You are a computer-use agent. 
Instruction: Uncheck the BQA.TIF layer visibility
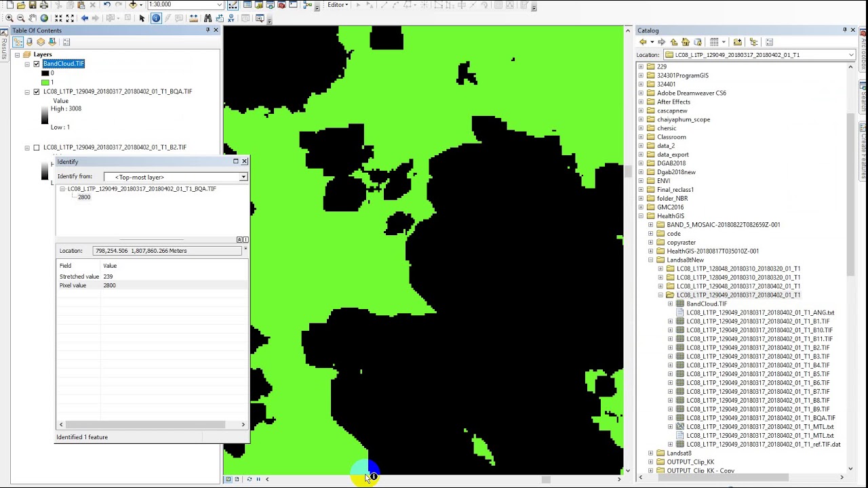pos(37,91)
